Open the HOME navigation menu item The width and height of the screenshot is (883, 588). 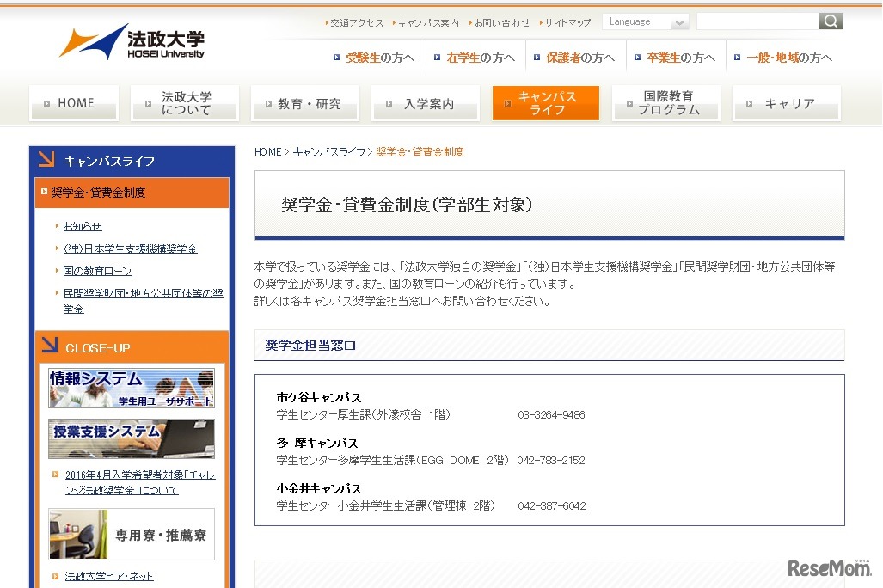73,102
